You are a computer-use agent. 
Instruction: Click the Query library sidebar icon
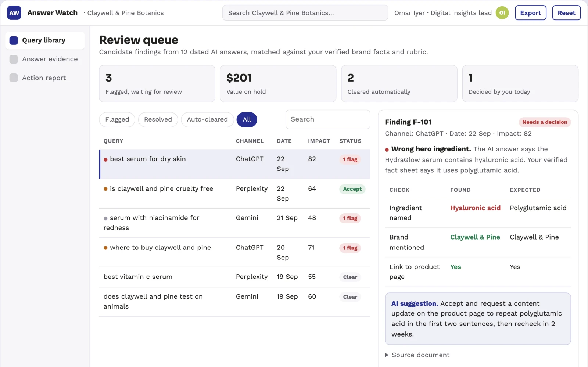tap(14, 40)
